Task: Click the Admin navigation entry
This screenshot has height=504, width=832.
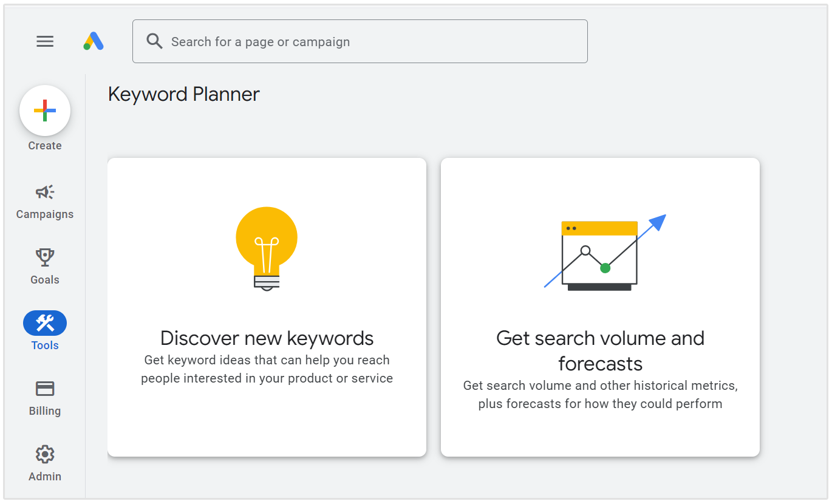Action: pos(44,476)
